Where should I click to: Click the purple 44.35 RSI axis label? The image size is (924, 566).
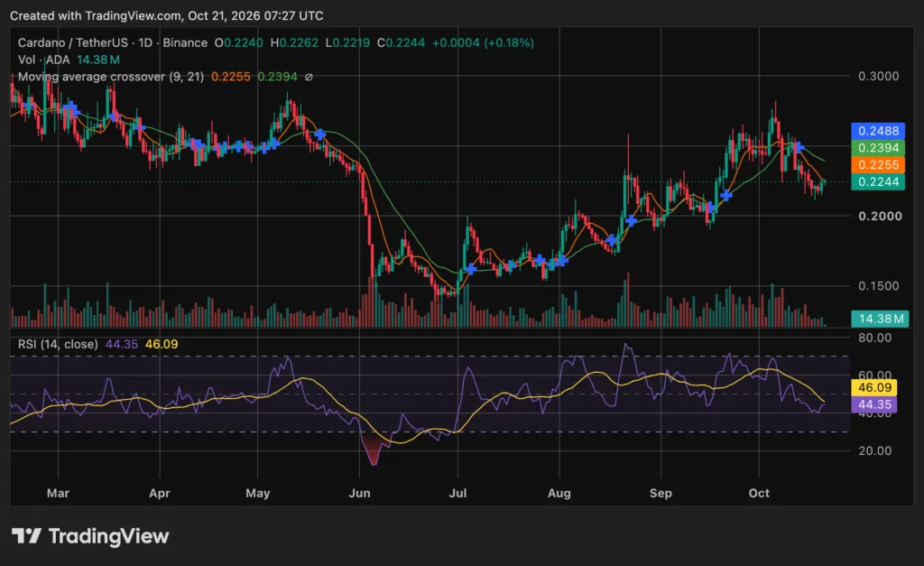coord(874,404)
